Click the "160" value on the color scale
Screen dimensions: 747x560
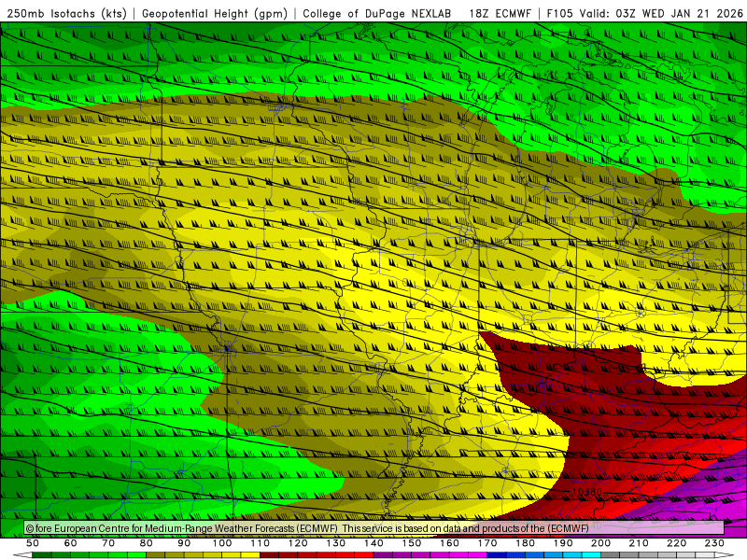[x=449, y=543]
